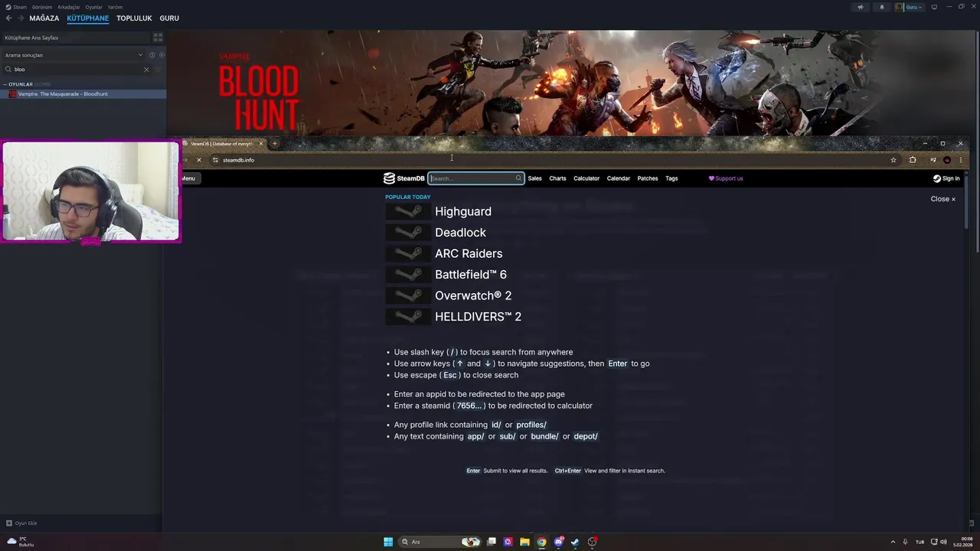Image resolution: width=980 pixels, height=551 pixels.
Task: Open the browser media control icon
Action: [x=933, y=160]
